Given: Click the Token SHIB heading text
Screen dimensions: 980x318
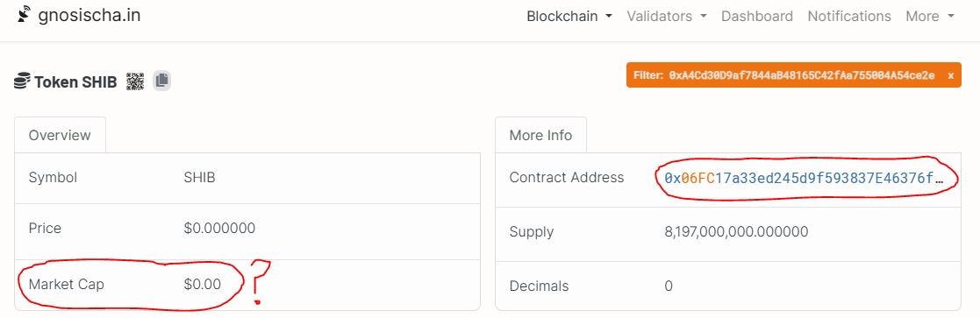Looking at the screenshot, I should [x=75, y=82].
